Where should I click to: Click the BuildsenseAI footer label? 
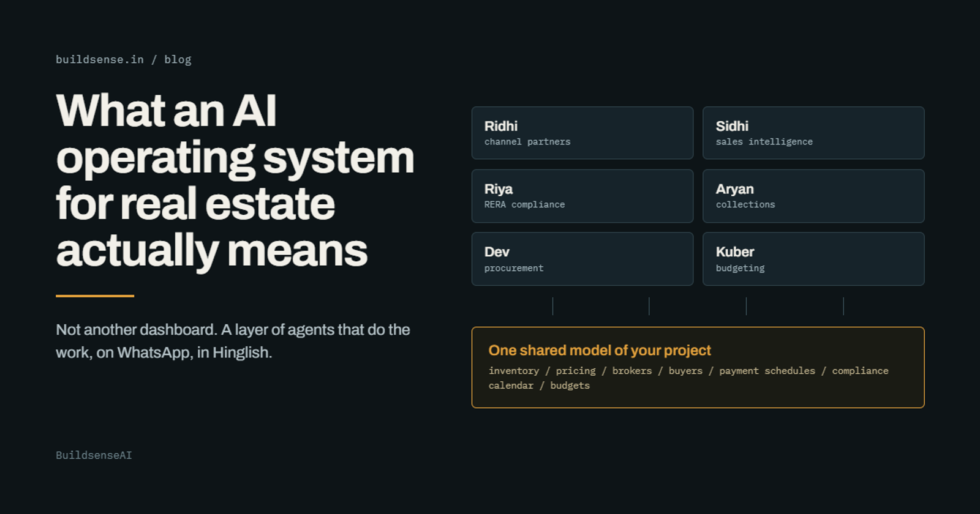(94, 455)
